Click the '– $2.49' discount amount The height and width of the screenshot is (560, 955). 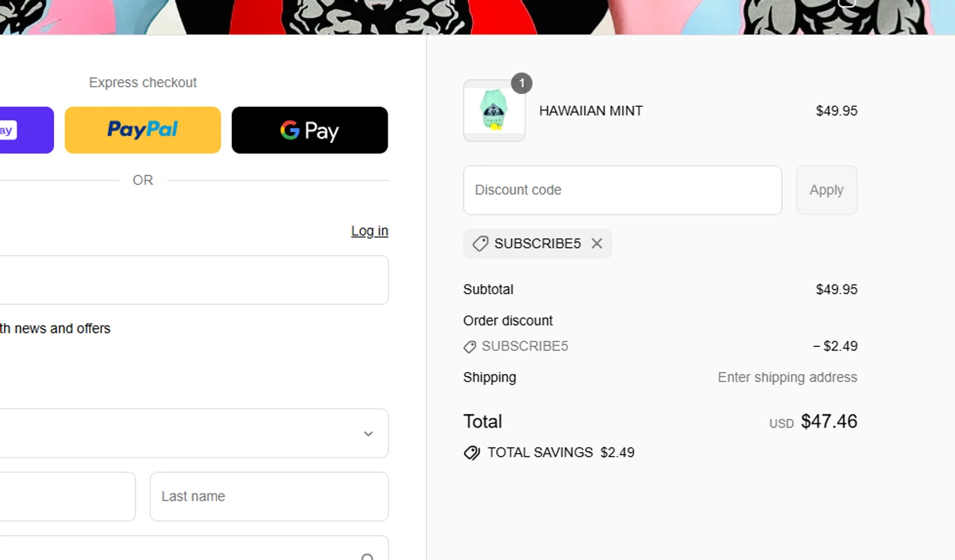point(835,346)
